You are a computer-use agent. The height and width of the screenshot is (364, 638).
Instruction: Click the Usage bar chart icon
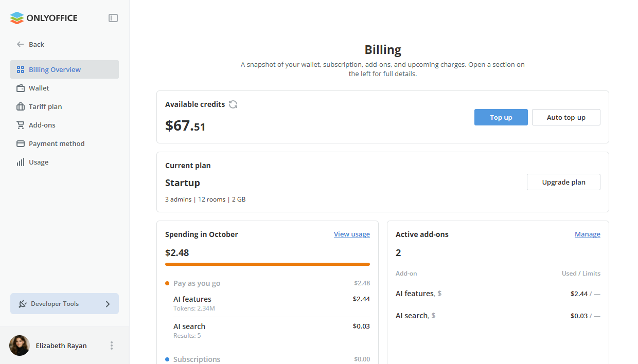point(21,162)
